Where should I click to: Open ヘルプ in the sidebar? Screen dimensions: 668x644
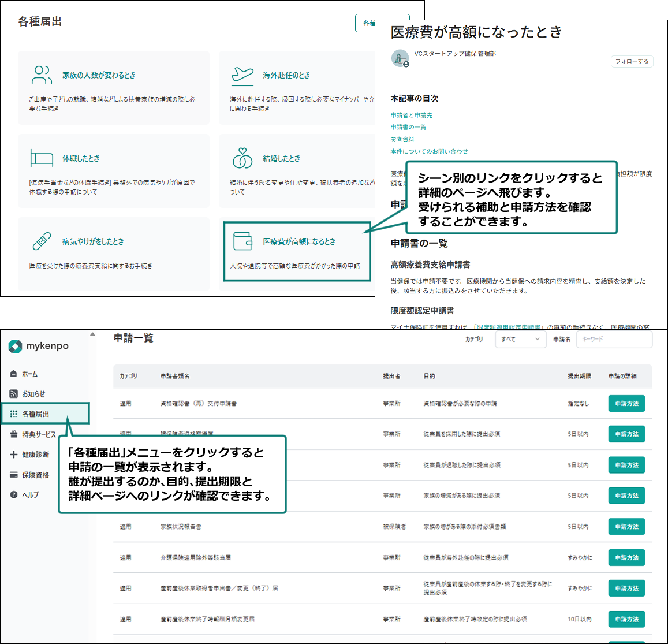[30, 495]
